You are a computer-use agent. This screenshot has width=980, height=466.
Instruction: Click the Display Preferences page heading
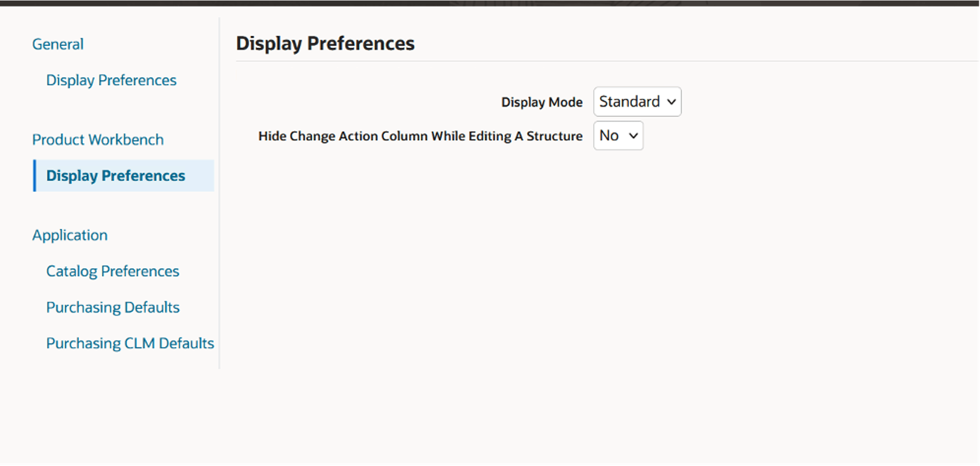(325, 43)
